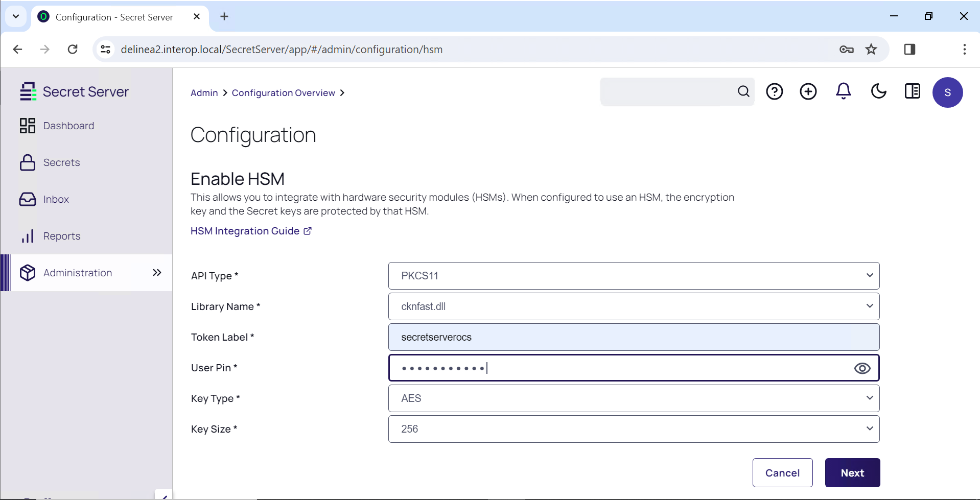Click the search magnifier icon
980x500 pixels.
[743, 91]
